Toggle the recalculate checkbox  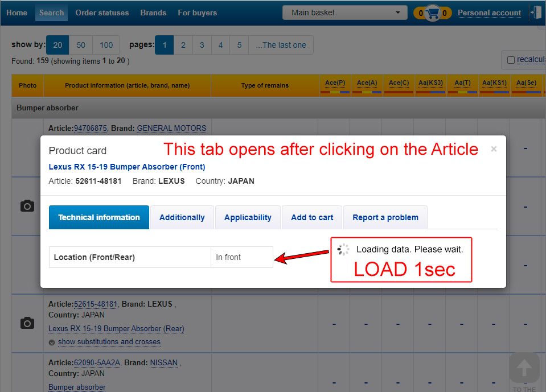click(511, 60)
